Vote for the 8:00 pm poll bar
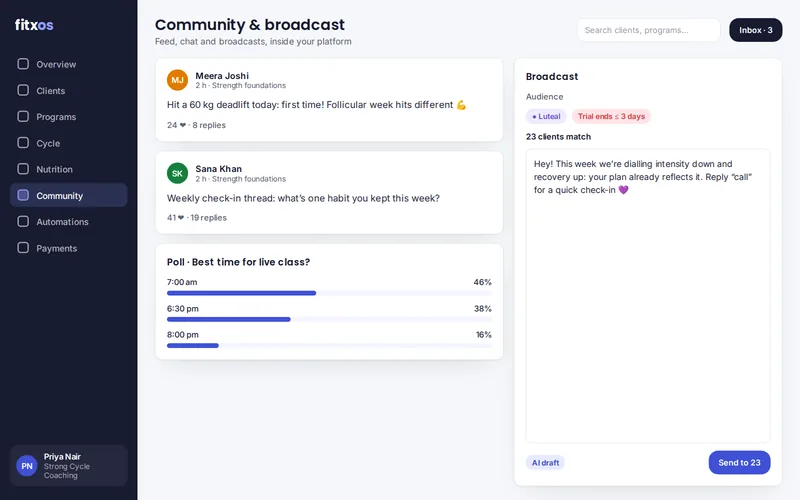 (x=329, y=346)
